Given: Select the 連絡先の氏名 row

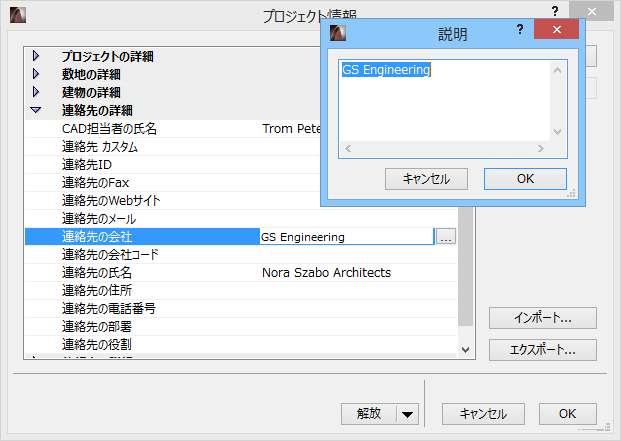Looking at the screenshot, I should [x=241, y=272].
